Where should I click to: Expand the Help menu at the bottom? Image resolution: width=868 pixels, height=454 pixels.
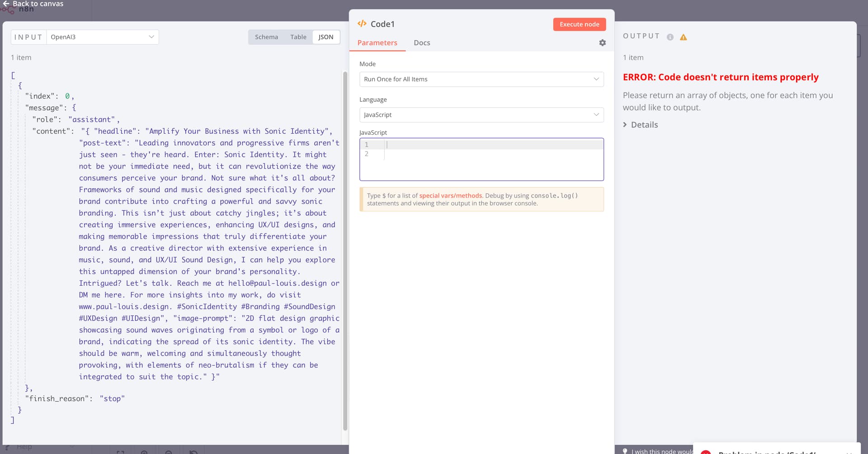click(25, 447)
